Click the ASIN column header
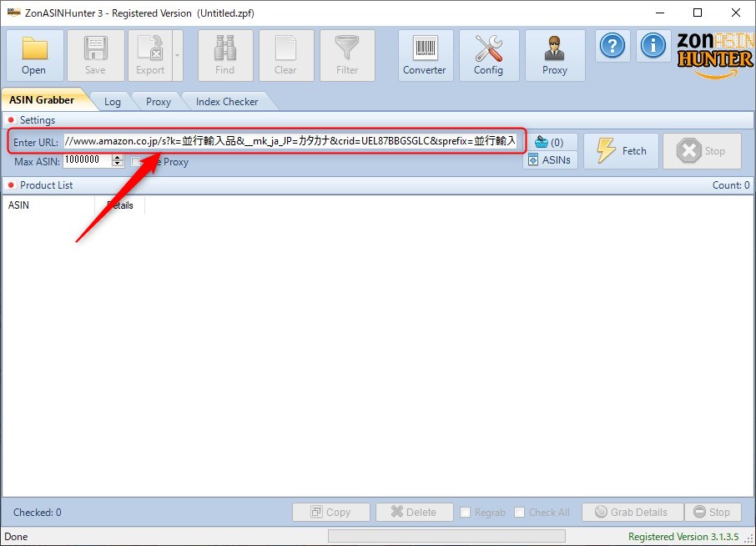Screen dimensions: 756x546 (48, 205)
